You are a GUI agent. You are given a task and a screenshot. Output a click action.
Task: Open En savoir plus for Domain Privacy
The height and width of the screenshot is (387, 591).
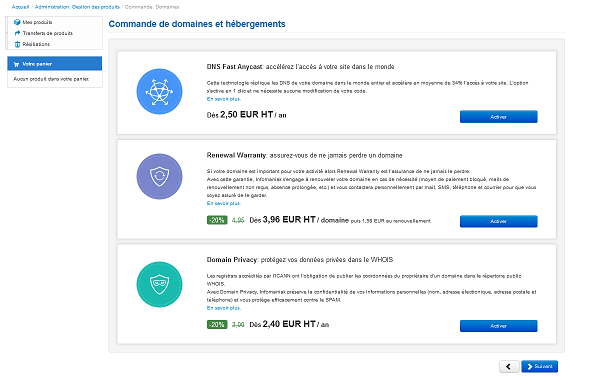(x=224, y=308)
